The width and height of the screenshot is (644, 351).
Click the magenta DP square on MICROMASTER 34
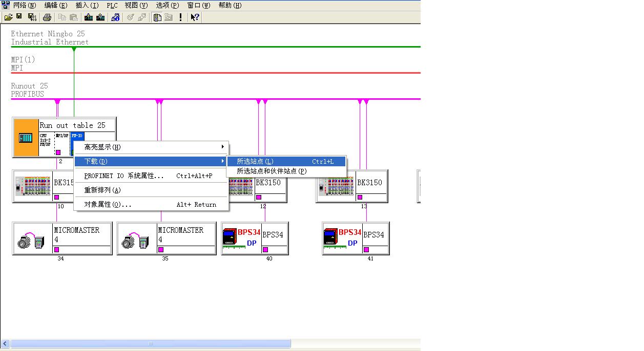56,250
